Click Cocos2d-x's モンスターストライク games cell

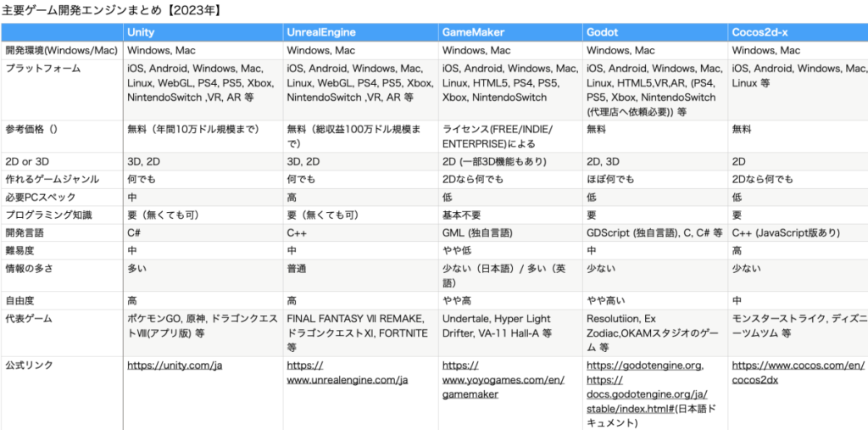tap(798, 333)
